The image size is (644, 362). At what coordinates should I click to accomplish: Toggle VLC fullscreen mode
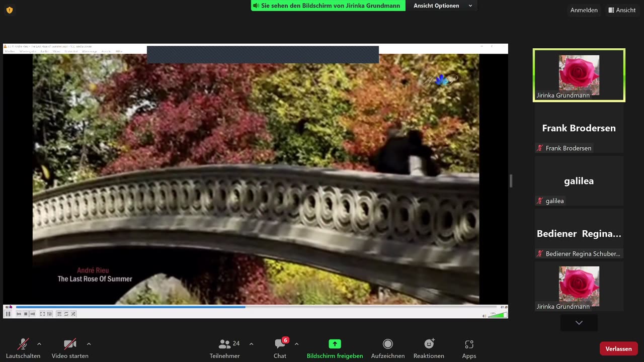coord(42,314)
